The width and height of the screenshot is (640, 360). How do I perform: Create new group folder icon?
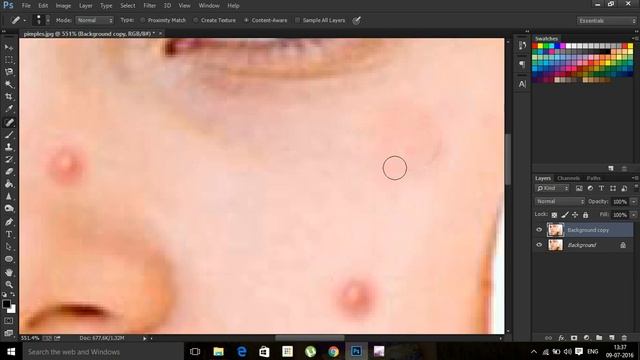[x=599, y=338]
